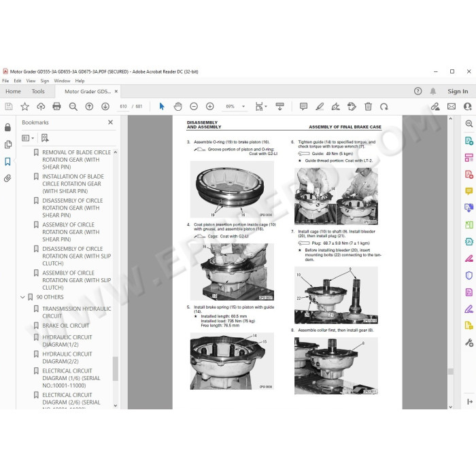Open the Find text magnifier

[x=73, y=107]
